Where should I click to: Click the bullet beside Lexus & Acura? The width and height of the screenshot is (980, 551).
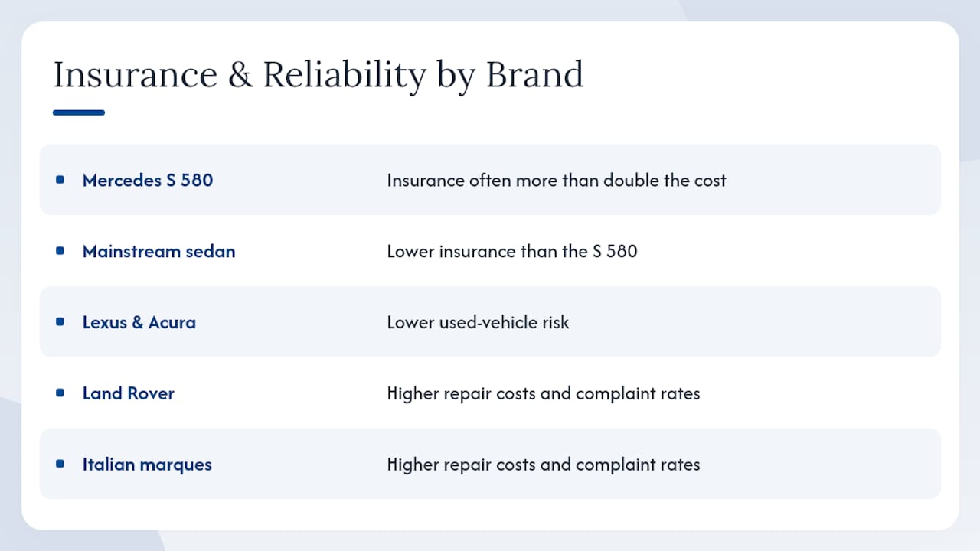[60, 322]
